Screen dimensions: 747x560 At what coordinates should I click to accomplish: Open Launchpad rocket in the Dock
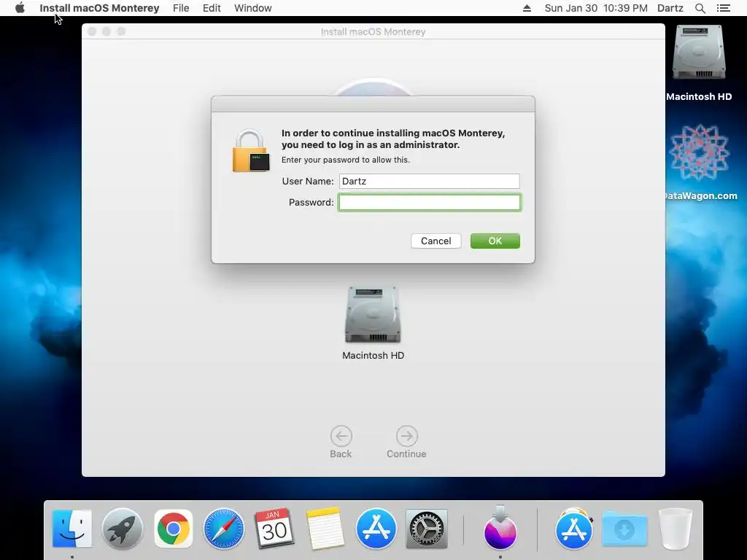pos(123,529)
